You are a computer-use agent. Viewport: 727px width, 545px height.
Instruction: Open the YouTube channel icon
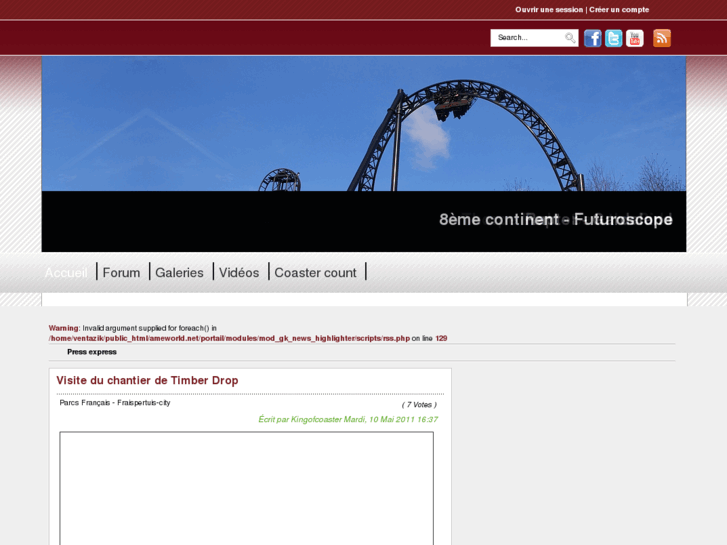click(635, 38)
